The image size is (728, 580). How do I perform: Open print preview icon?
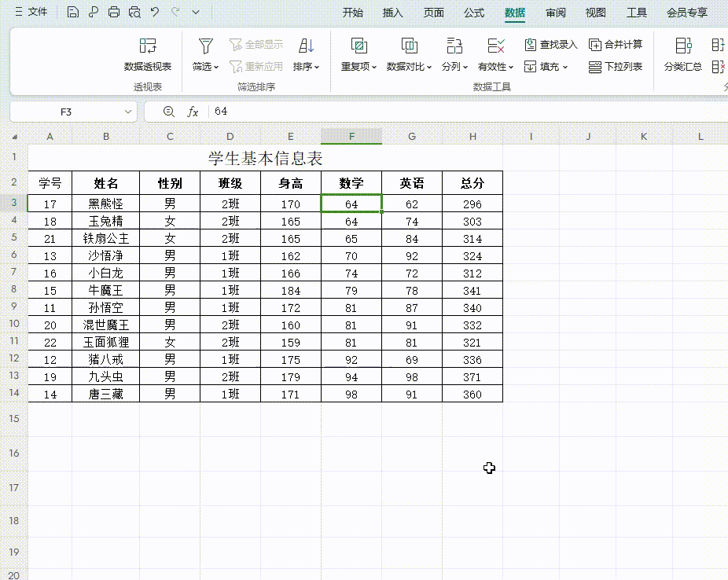tap(134, 12)
